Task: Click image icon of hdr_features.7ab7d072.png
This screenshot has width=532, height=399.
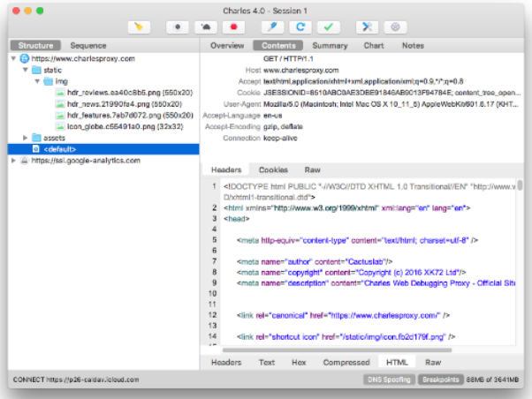Action: [60, 116]
